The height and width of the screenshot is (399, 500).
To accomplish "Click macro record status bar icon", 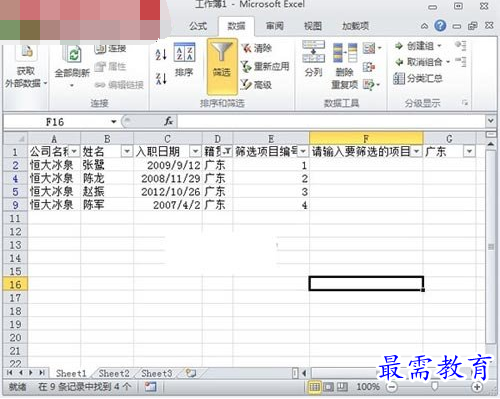I will [150, 387].
